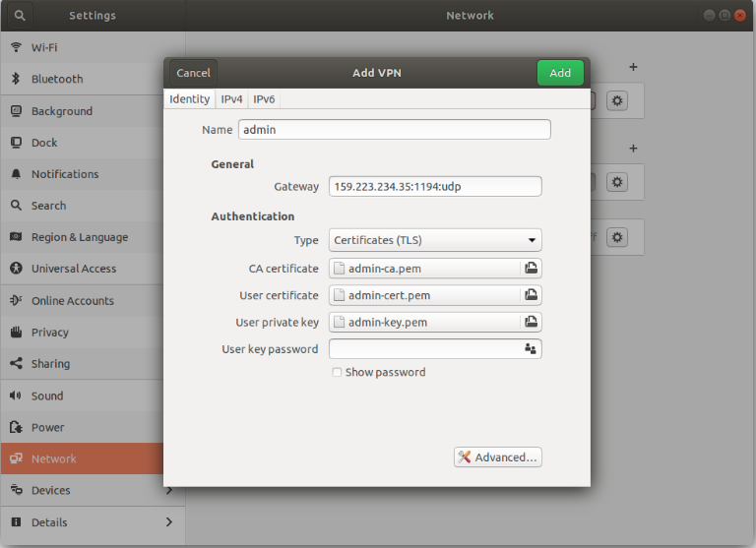756x548 pixels.
Task: Open file browser icon for User certificate
Action: pyautogui.click(x=531, y=295)
